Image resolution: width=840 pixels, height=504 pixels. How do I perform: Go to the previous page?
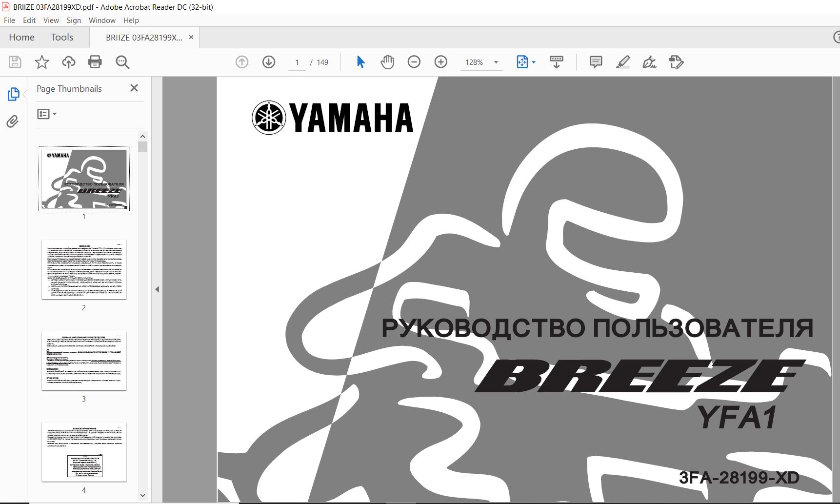point(242,62)
